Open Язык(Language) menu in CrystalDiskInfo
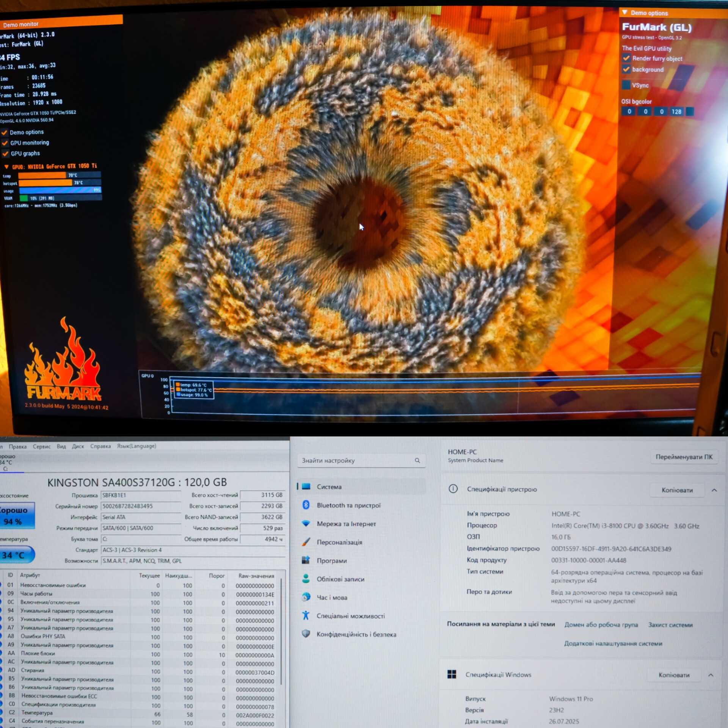This screenshot has width=728, height=728. click(136, 446)
